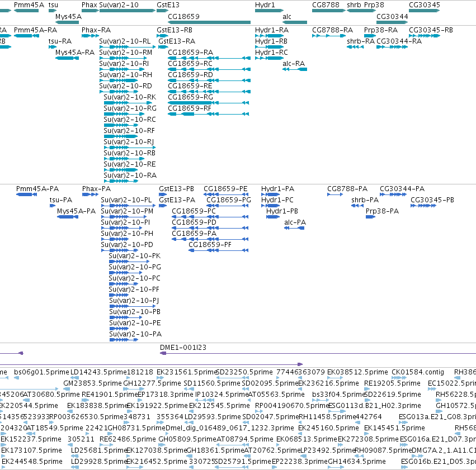Select the Su(var)2-10-PL protein label
476x470 pixels.
pos(126,200)
